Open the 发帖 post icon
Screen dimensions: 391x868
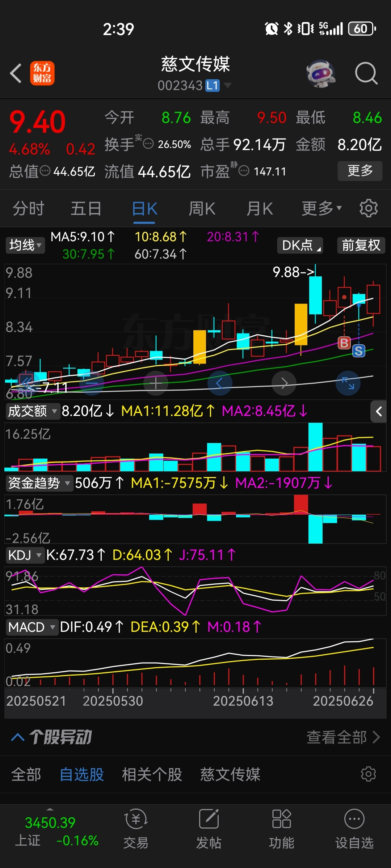(x=209, y=829)
